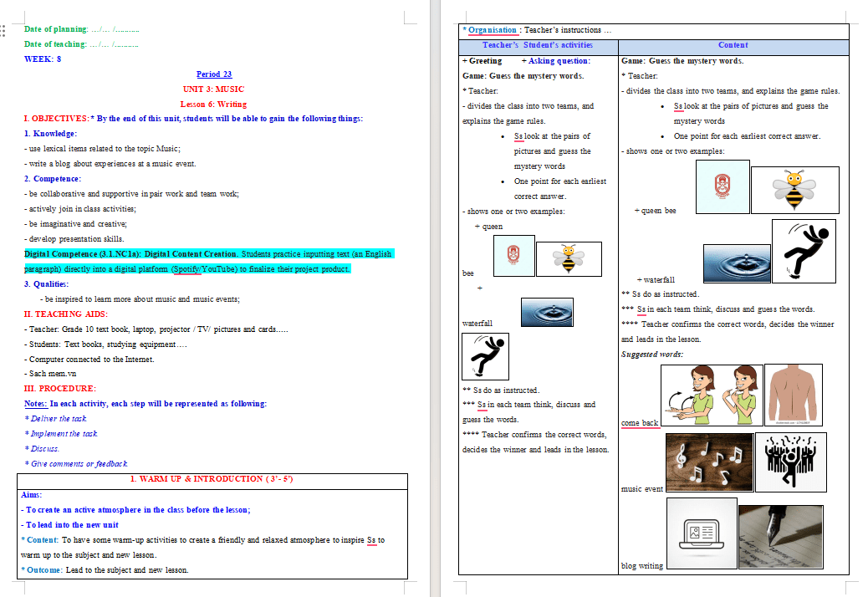Click the 'Aims:' label in the table

[x=31, y=495]
